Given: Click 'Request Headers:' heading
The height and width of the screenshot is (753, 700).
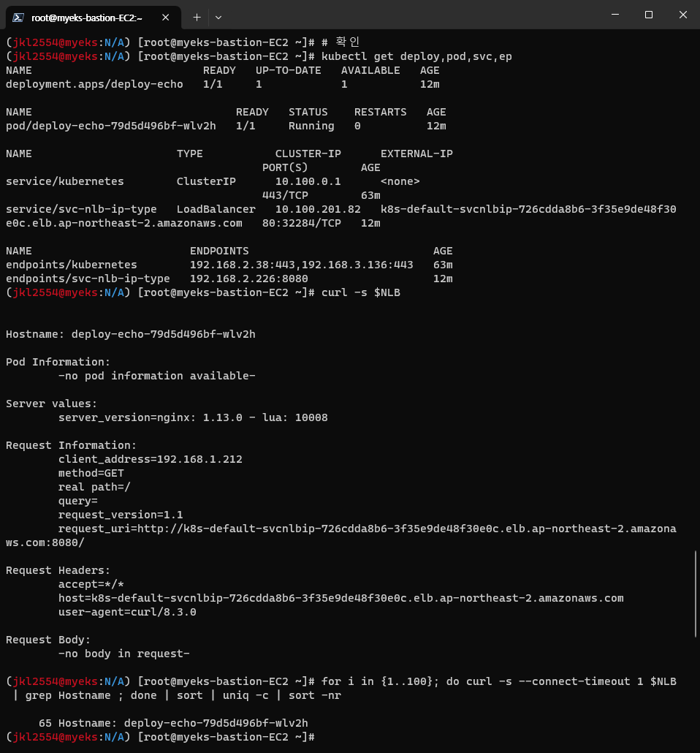Looking at the screenshot, I should pos(58,570).
